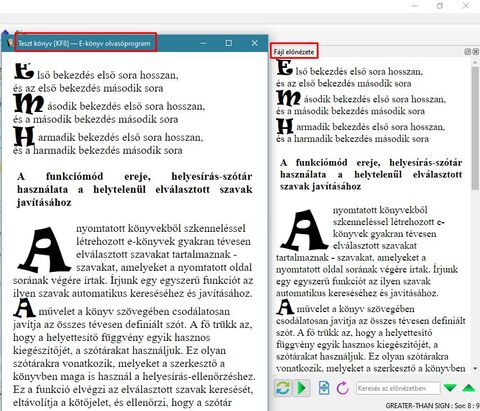Click the preview scrollbar down arrow
Screen dimensions: 480x411
tap(475, 369)
